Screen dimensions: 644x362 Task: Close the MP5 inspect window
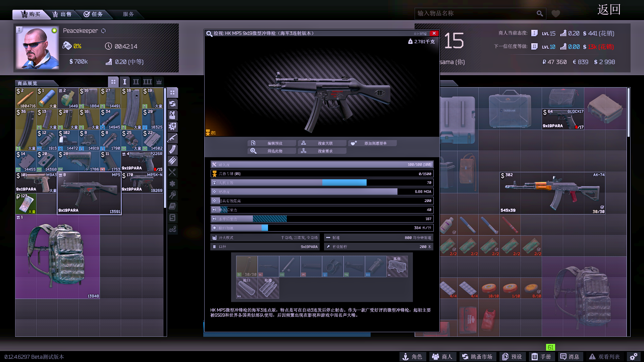click(434, 33)
